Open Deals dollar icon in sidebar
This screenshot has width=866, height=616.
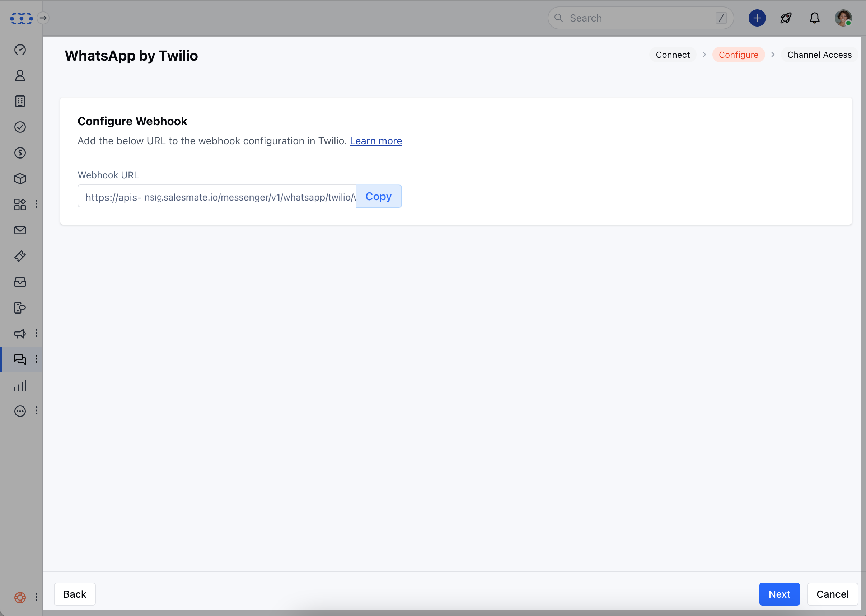coord(20,153)
